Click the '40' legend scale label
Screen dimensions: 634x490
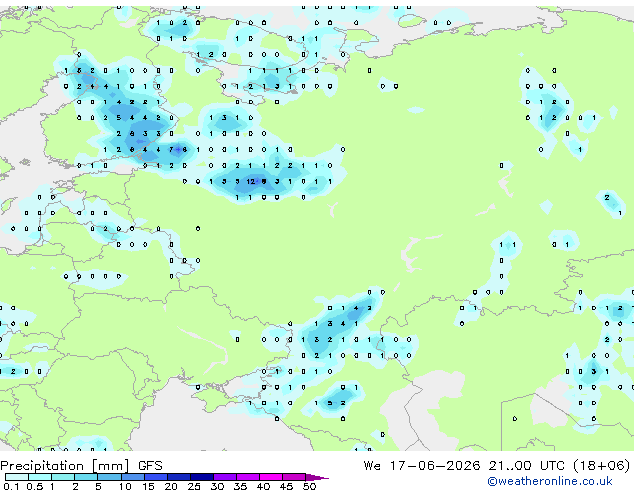(263, 486)
